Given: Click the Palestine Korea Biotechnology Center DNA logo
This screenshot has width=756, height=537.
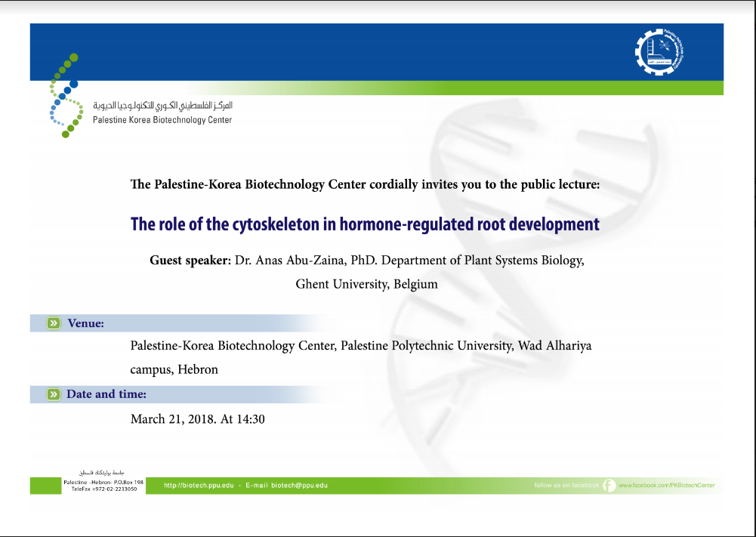Looking at the screenshot, I should click(x=66, y=95).
